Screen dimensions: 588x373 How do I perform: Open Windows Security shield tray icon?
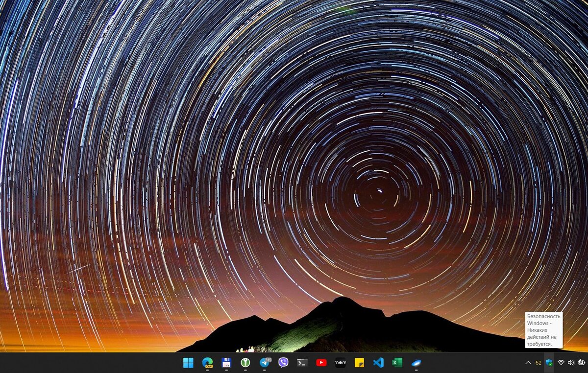point(549,363)
